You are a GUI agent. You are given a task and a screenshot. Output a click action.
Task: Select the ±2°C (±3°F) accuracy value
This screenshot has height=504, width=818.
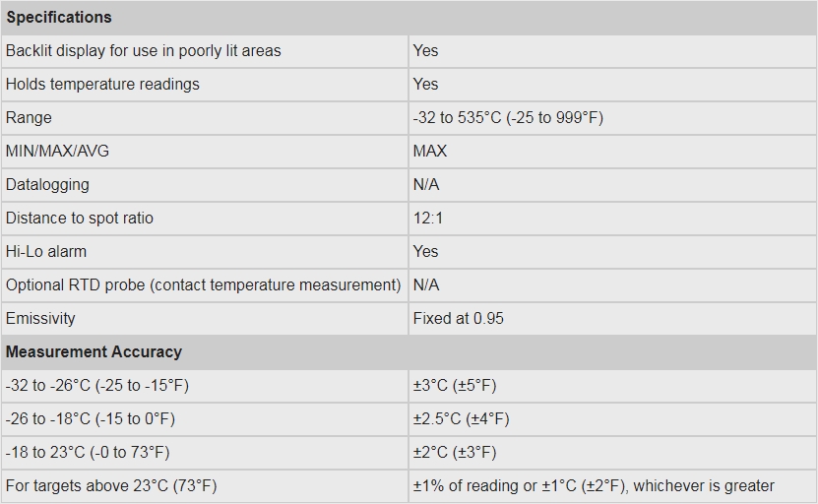(455, 452)
